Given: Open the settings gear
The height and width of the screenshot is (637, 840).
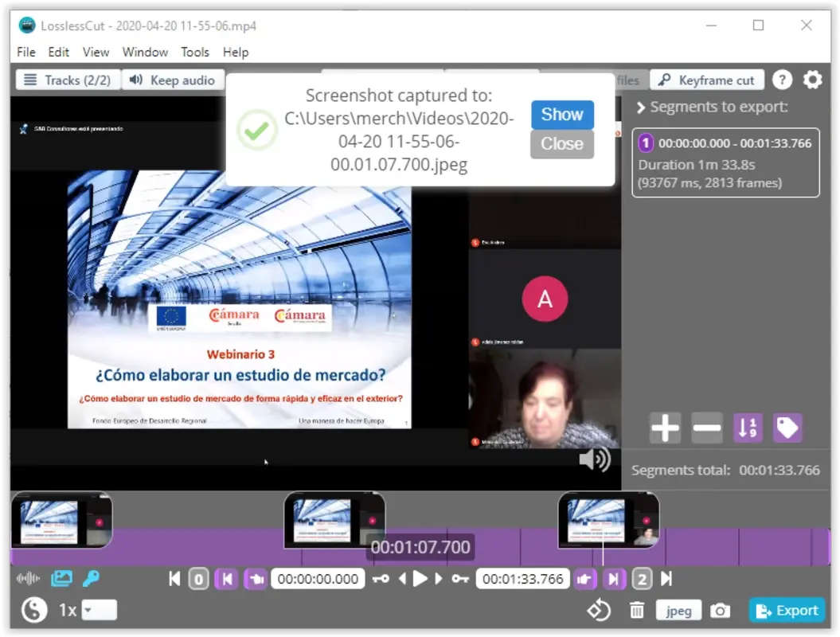Looking at the screenshot, I should 812,80.
